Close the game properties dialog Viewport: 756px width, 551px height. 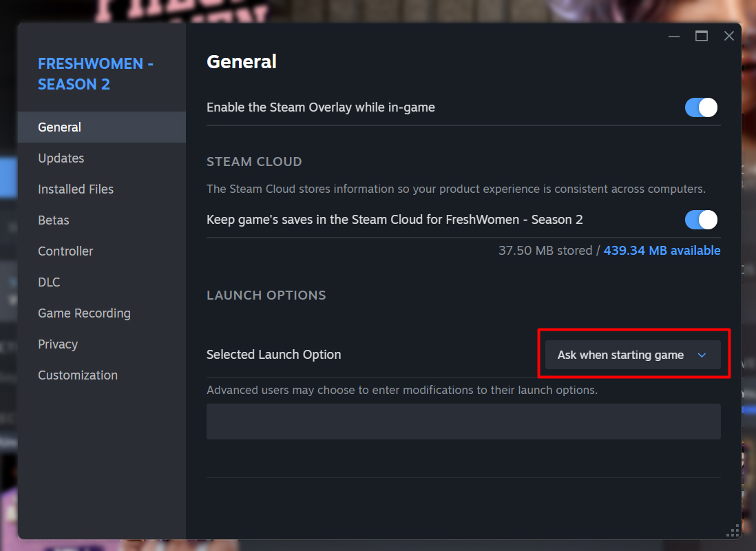728,37
